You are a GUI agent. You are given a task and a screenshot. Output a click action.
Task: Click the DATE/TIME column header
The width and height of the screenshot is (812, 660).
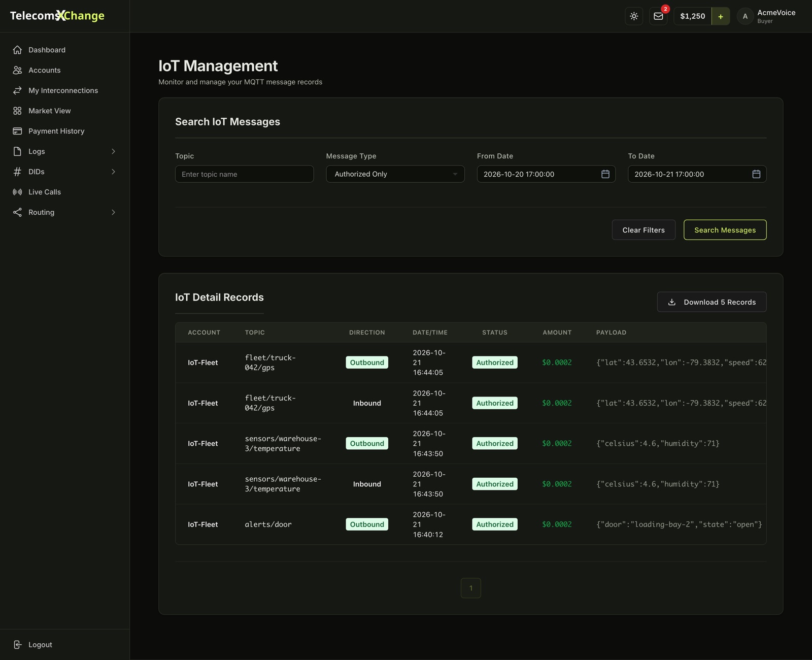pos(430,333)
